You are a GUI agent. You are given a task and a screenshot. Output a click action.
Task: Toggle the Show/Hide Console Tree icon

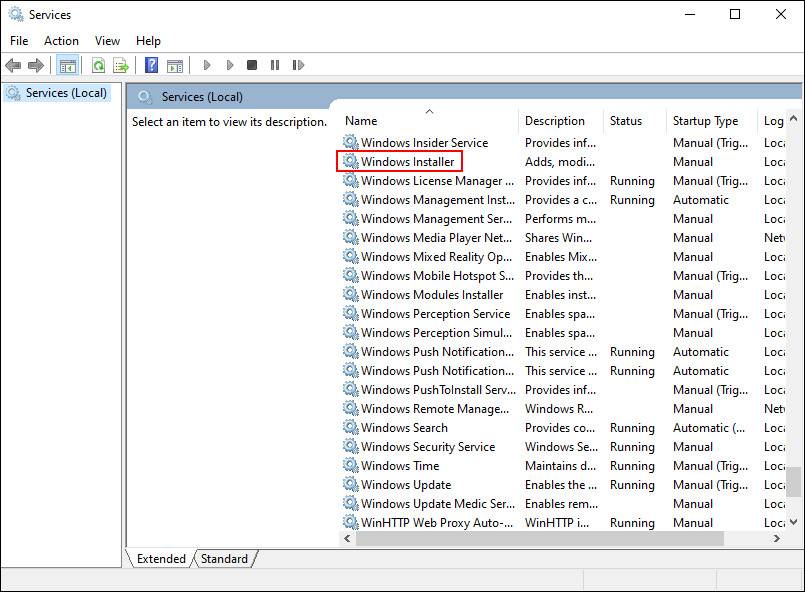point(67,65)
